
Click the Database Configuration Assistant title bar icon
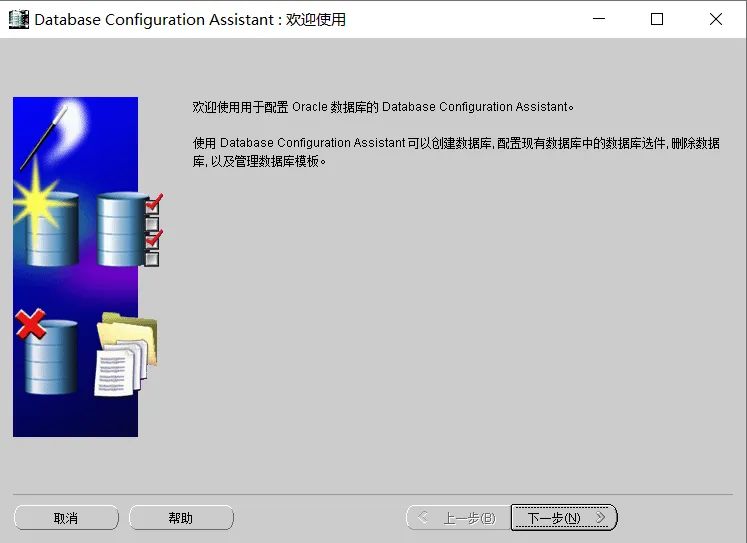(x=19, y=19)
